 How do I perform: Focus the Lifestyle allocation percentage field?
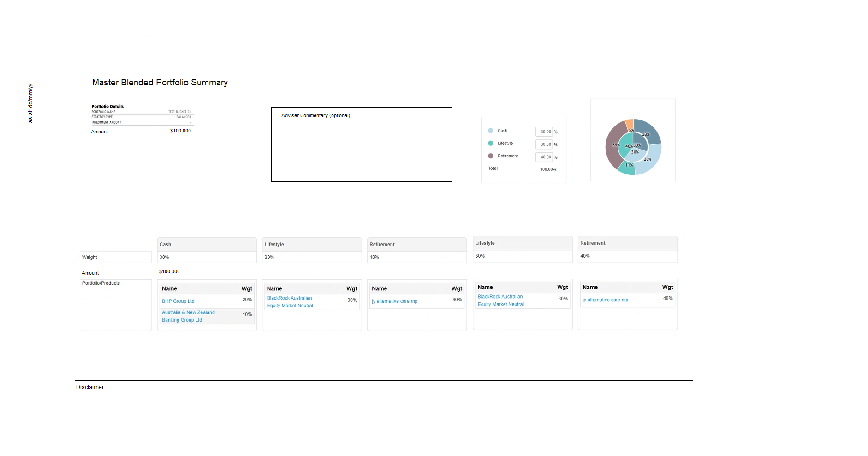coord(544,144)
